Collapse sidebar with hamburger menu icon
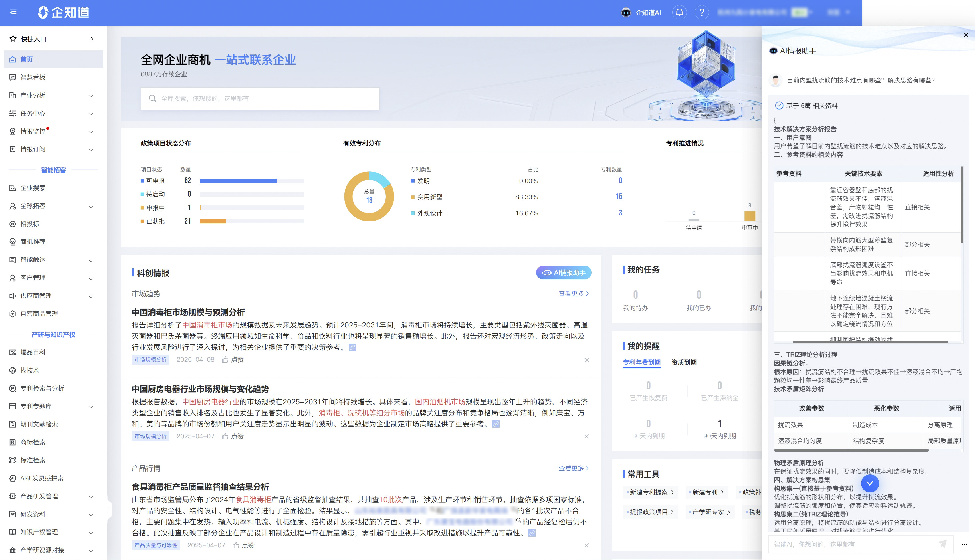This screenshot has height=560, width=975. (x=13, y=13)
